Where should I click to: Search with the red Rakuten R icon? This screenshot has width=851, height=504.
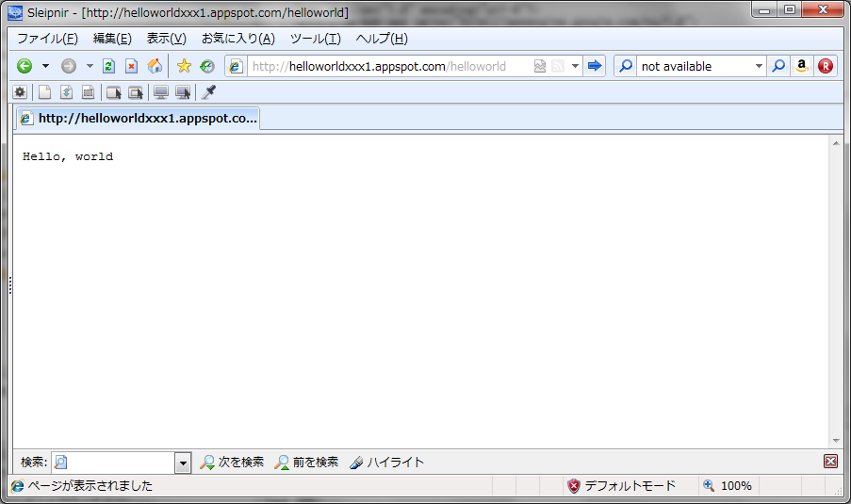[x=825, y=66]
